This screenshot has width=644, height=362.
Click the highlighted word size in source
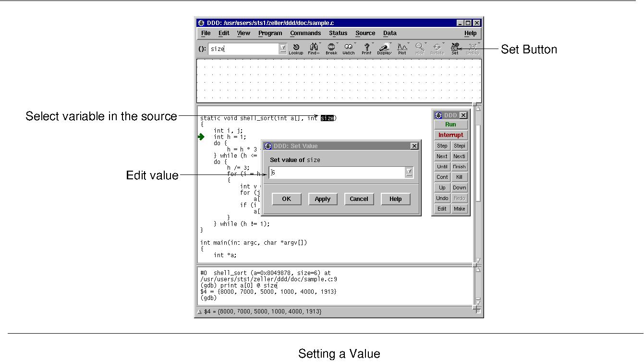[327, 118]
